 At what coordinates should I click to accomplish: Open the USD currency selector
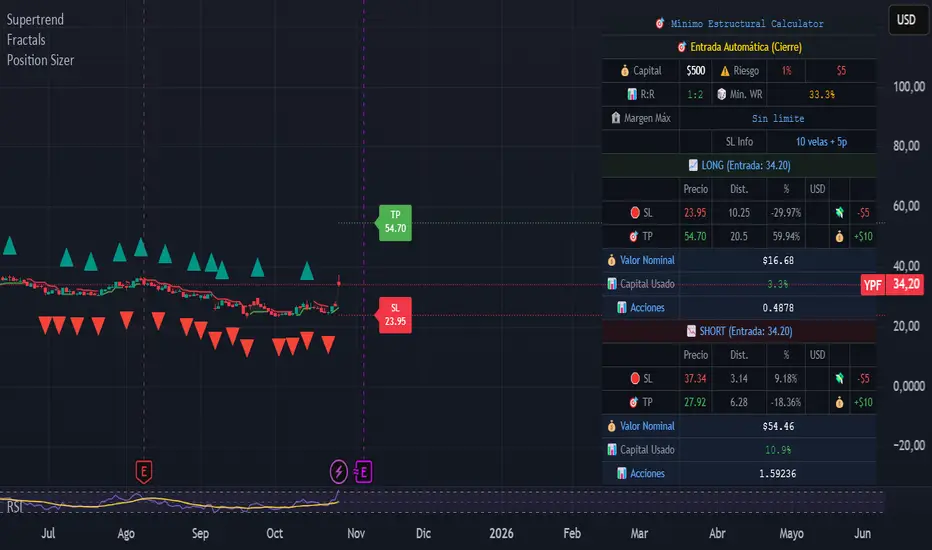tap(906, 19)
